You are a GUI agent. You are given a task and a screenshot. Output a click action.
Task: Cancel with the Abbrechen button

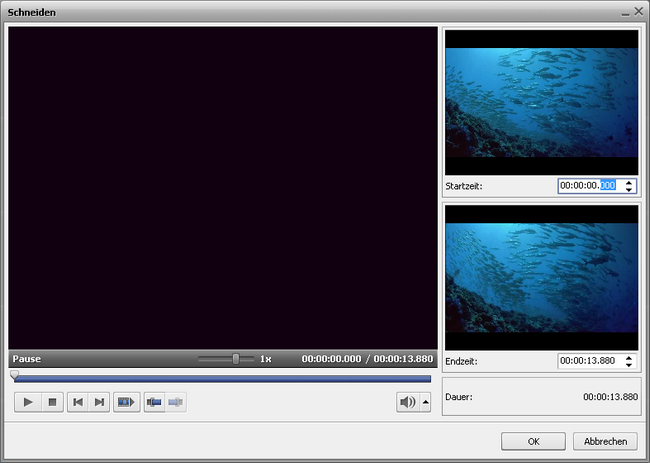[x=605, y=441]
